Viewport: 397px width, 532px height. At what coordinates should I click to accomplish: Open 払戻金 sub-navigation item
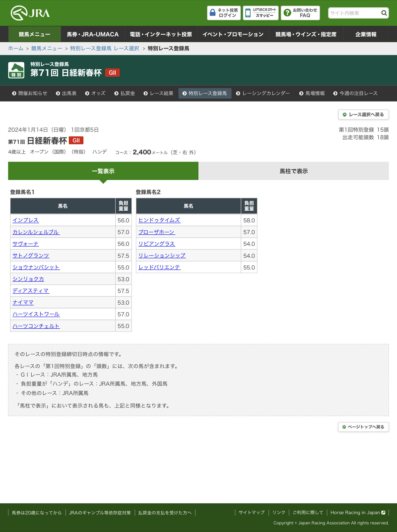pyautogui.click(x=125, y=93)
